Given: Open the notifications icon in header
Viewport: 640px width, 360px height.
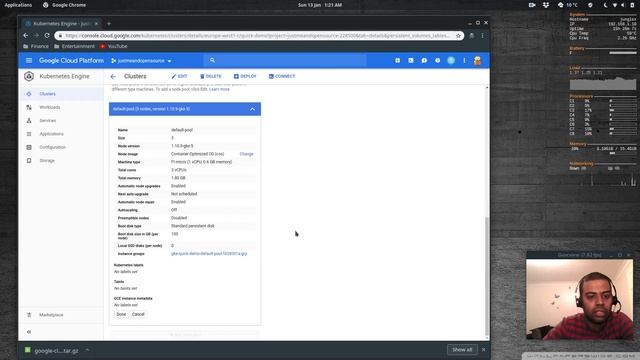Looking at the screenshot, I should pyautogui.click(x=451, y=60).
